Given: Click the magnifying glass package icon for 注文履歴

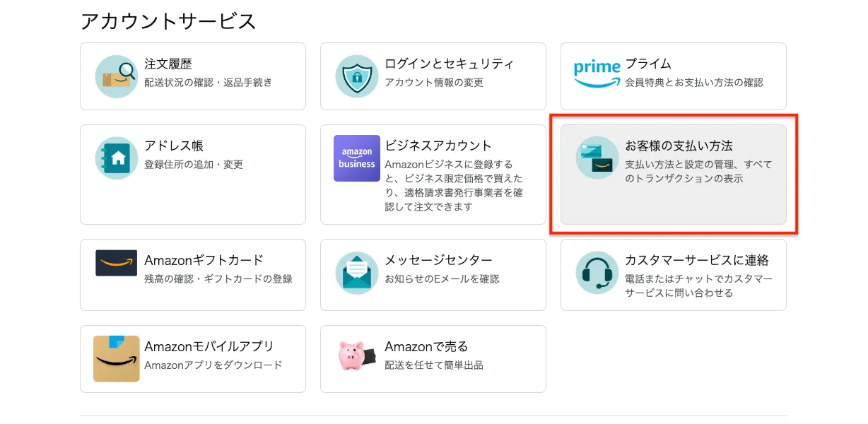Looking at the screenshot, I should click(116, 76).
